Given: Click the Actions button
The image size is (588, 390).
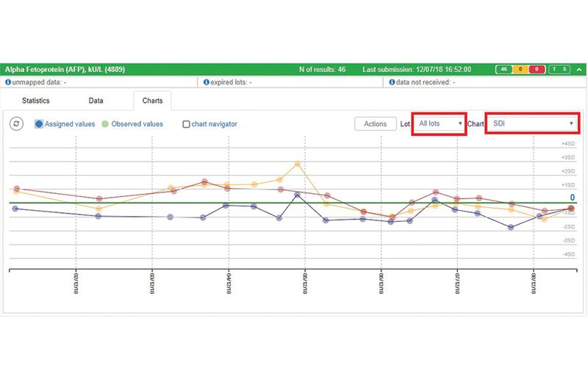Looking at the screenshot, I should pyautogui.click(x=375, y=124).
